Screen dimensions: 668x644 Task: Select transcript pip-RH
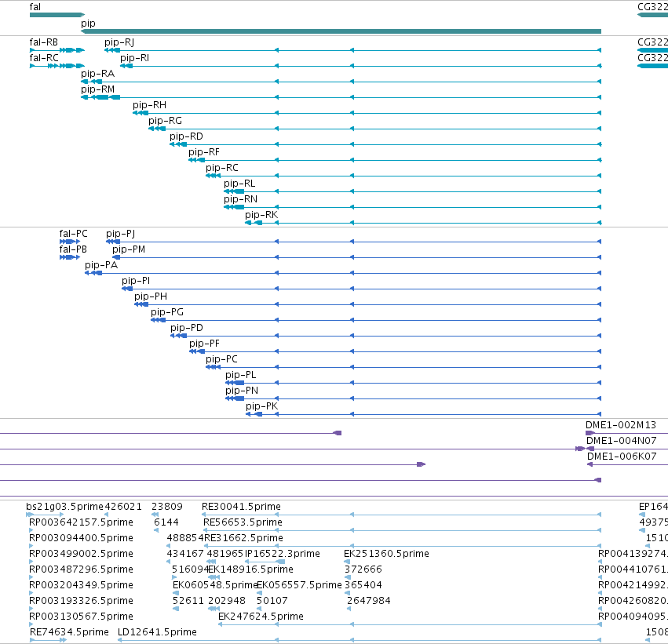[x=149, y=105]
